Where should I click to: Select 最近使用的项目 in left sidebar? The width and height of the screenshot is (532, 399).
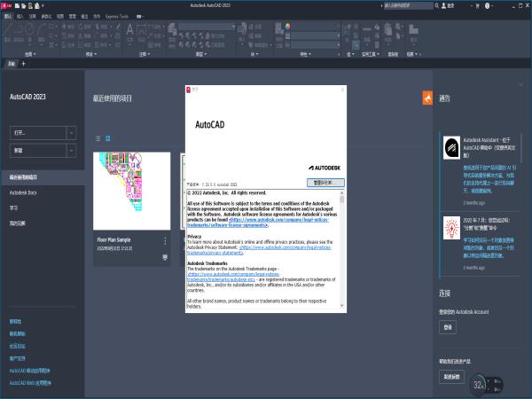43,177
